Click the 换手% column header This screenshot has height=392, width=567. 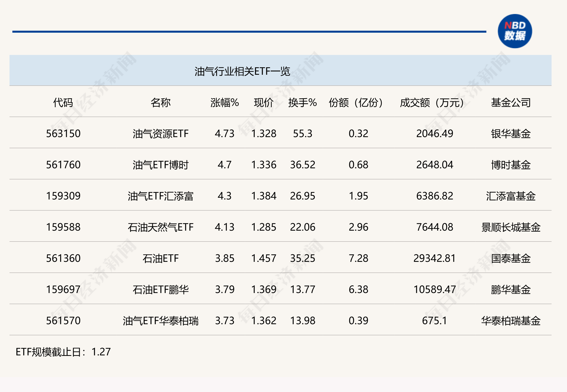[x=302, y=102]
